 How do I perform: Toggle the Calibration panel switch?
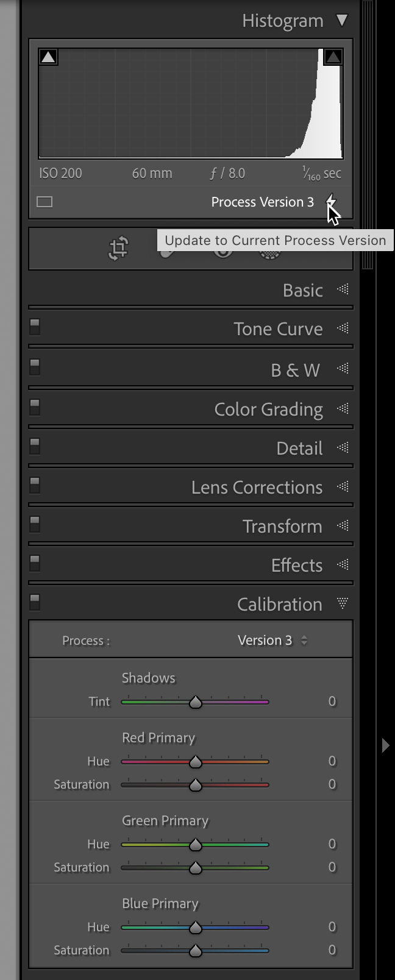[34, 602]
